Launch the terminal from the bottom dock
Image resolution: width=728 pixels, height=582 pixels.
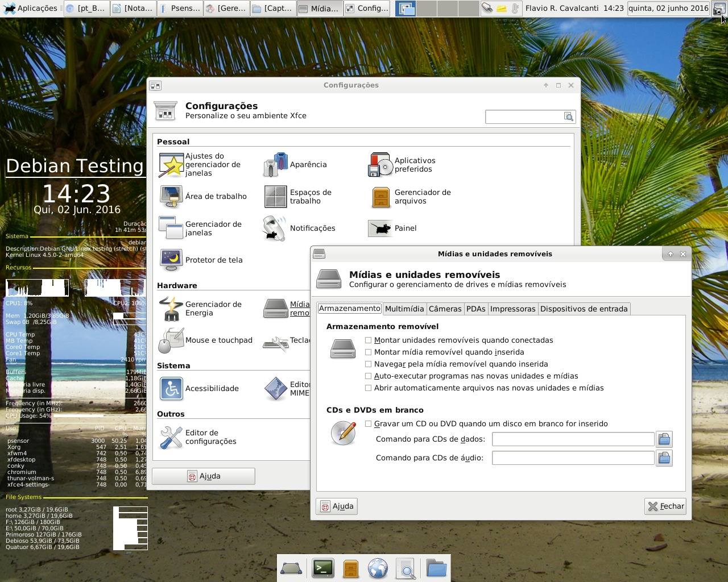(323, 568)
